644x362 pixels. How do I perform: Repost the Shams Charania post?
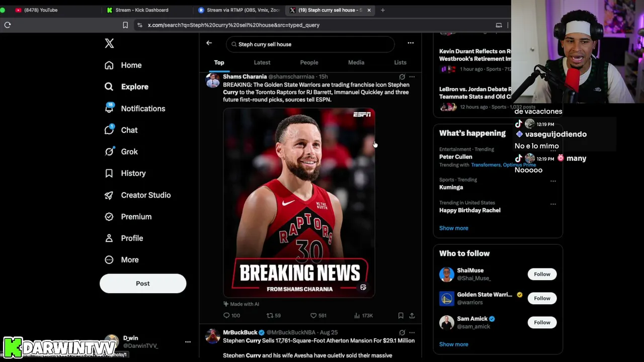(274, 316)
